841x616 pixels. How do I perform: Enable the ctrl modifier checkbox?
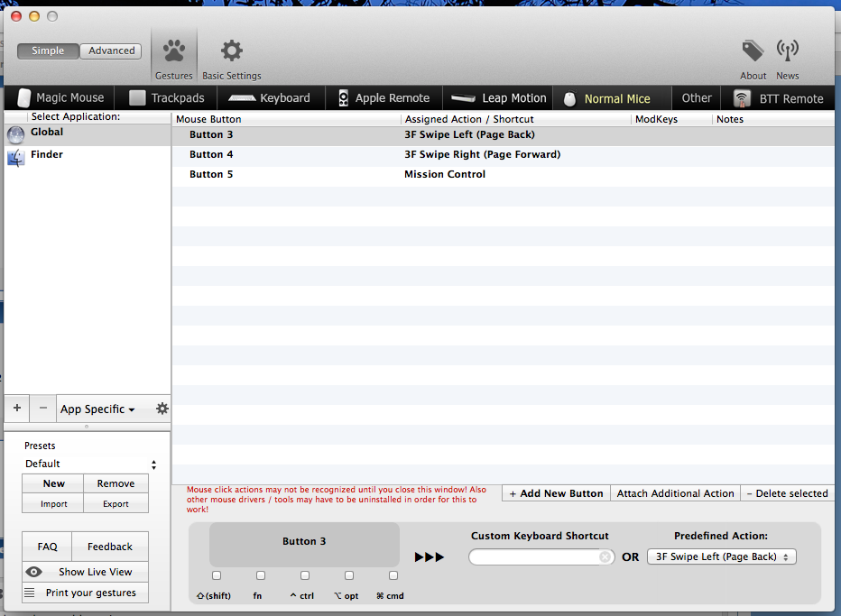(x=305, y=575)
